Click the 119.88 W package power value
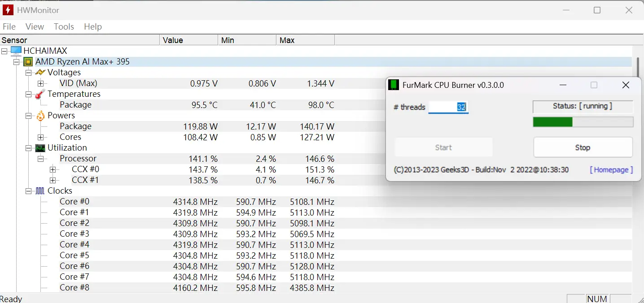The height and width of the screenshot is (303, 644). pyautogui.click(x=200, y=126)
